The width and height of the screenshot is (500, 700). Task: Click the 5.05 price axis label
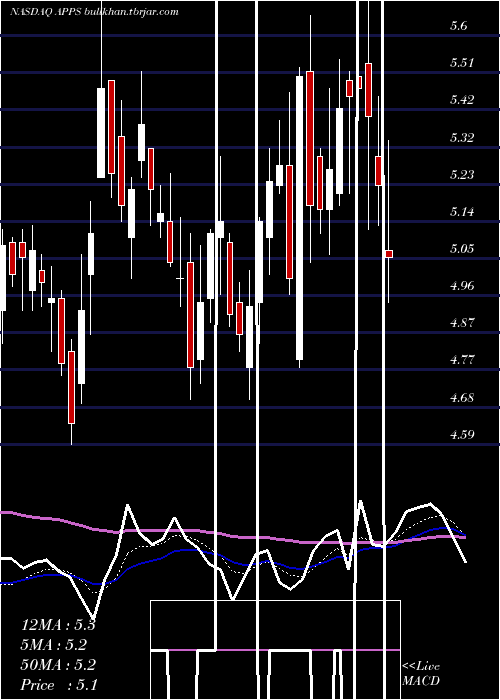point(462,249)
